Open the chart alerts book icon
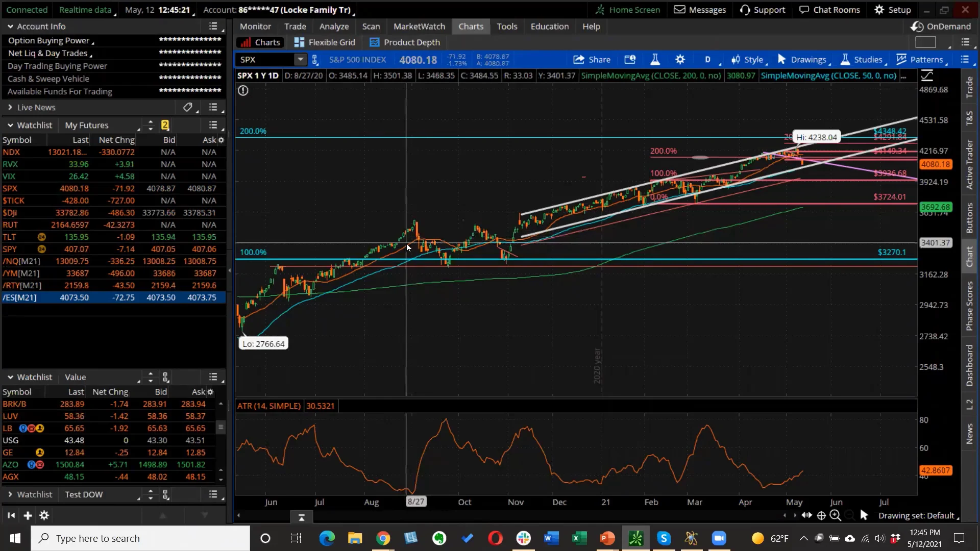Viewport: 980px width, 551px height. (x=630, y=60)
